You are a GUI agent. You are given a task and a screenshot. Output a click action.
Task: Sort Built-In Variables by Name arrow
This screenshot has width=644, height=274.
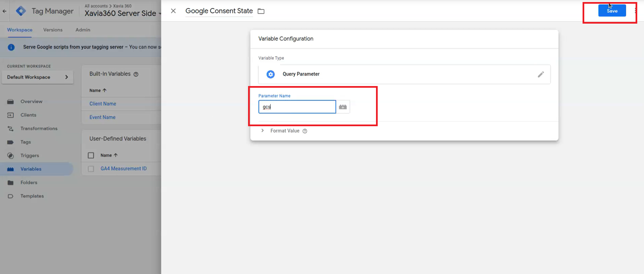click(x=105, y=90)
